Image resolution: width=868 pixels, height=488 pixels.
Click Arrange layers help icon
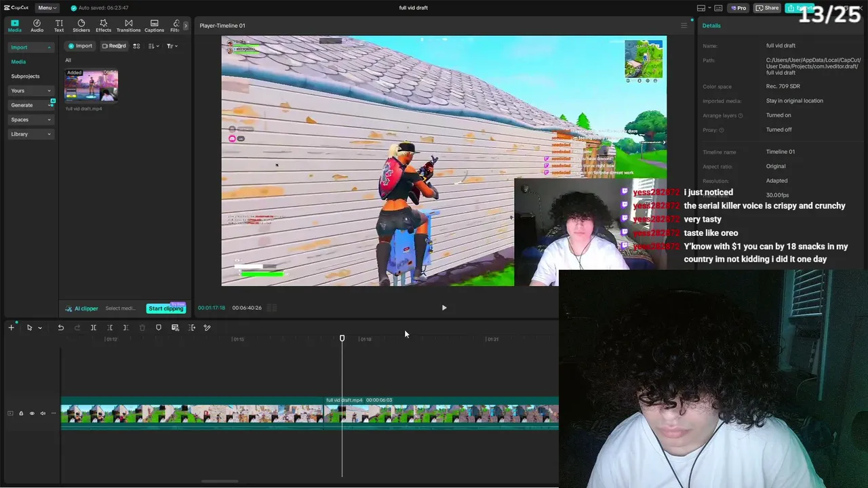(x=741, y=116)
